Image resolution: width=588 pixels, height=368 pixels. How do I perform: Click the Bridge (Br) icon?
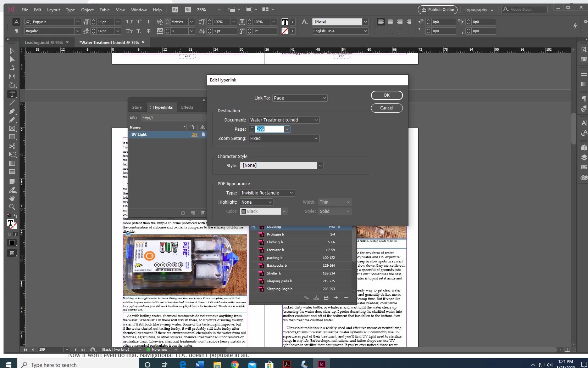point(175,10)
